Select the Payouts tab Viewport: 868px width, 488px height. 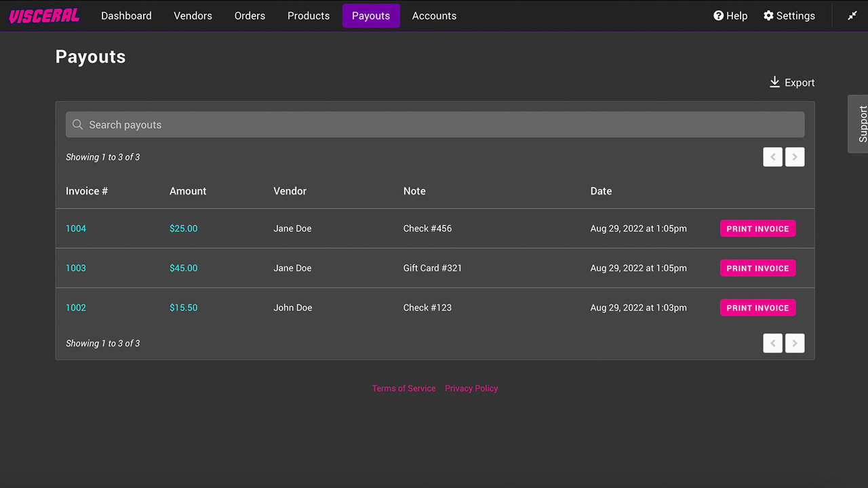(371, 16)
